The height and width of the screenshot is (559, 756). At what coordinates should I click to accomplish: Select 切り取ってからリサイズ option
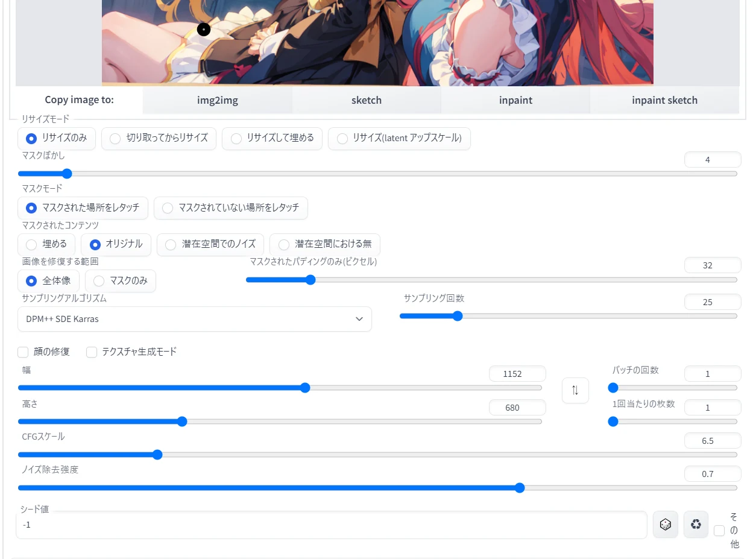click(x=159, y=138)
